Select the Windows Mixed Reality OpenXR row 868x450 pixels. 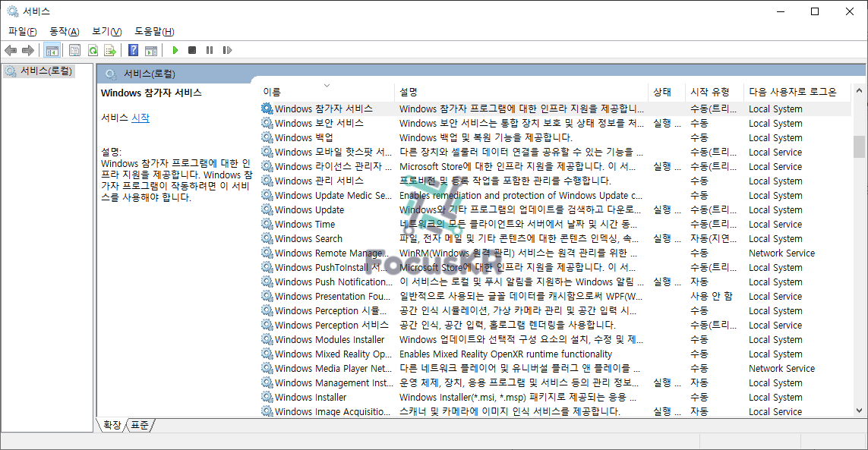556,354
